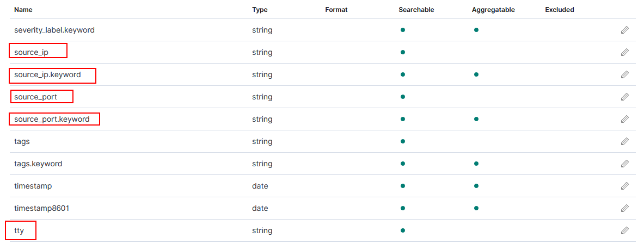Edit the timestamp8601 field

click(624, 209)
